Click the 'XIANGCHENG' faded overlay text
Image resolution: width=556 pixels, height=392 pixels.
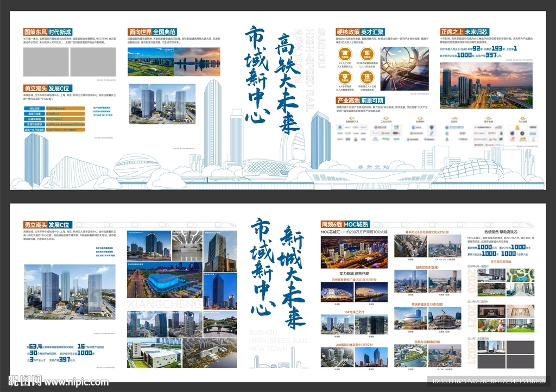coord(164,304)
